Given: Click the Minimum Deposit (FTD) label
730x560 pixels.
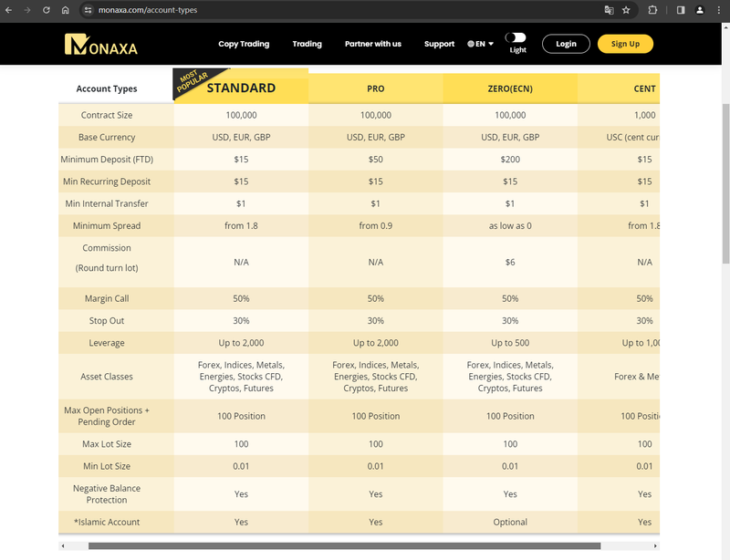Looking at the screenshot, I should [107, 160].
